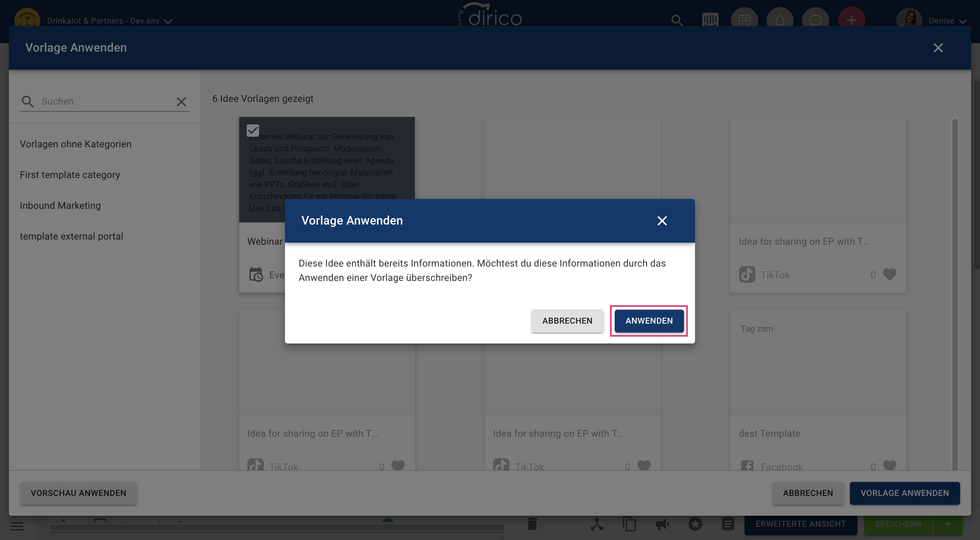Screen dimensions: 980x540
Task: Open Drinkalot & Partners workspace dropdown
Action: [110, 21]
